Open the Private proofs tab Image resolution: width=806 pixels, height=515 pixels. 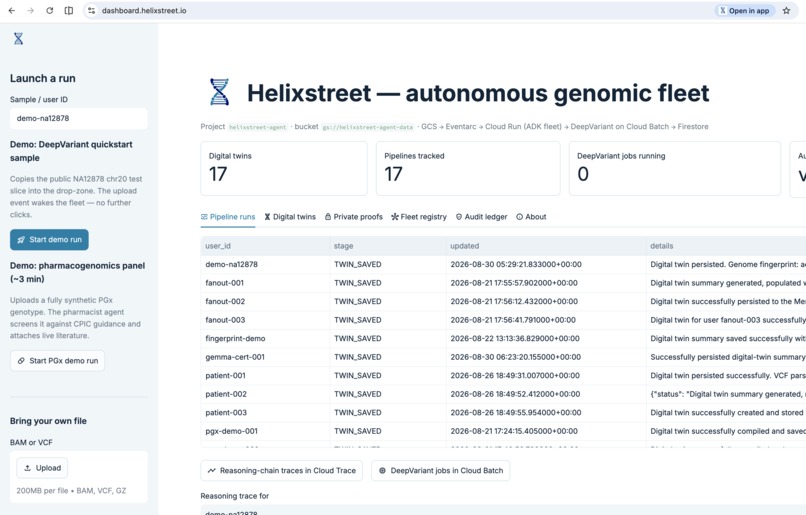354,217
